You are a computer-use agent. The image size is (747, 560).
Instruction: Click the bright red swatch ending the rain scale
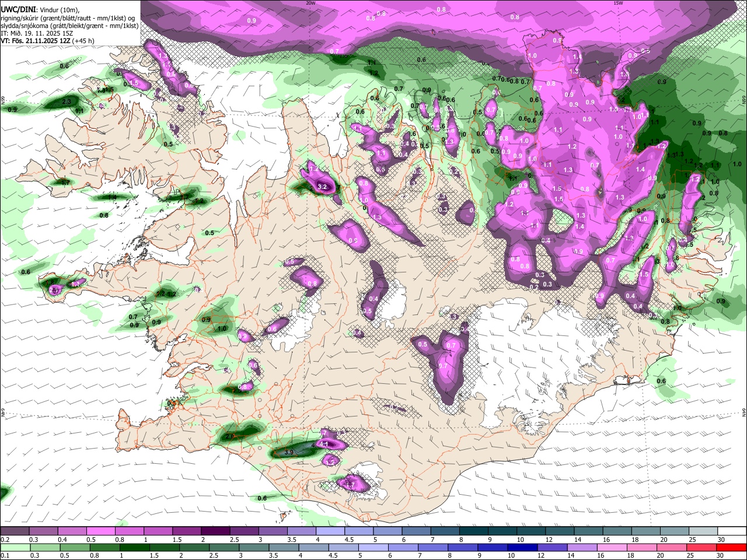731,548
